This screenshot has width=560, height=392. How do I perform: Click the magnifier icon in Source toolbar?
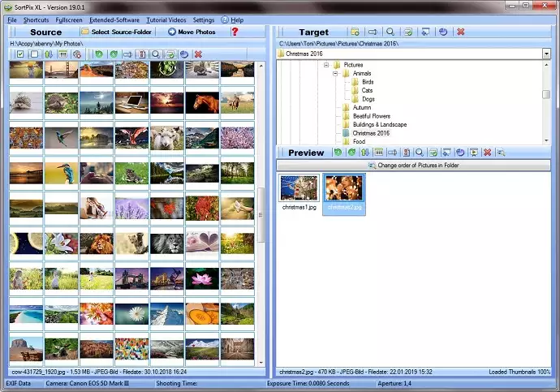tap(155, 54)
